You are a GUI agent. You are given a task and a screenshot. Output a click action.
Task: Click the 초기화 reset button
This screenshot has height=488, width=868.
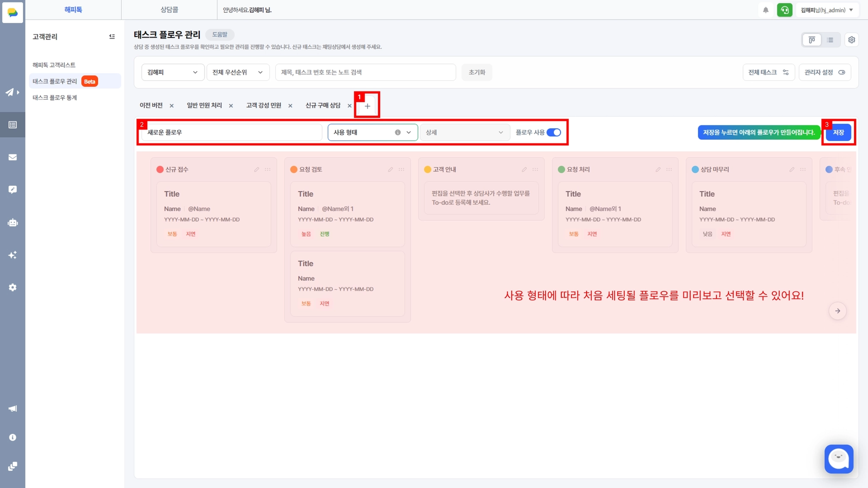pyautogui.click(x=476, y=72)
